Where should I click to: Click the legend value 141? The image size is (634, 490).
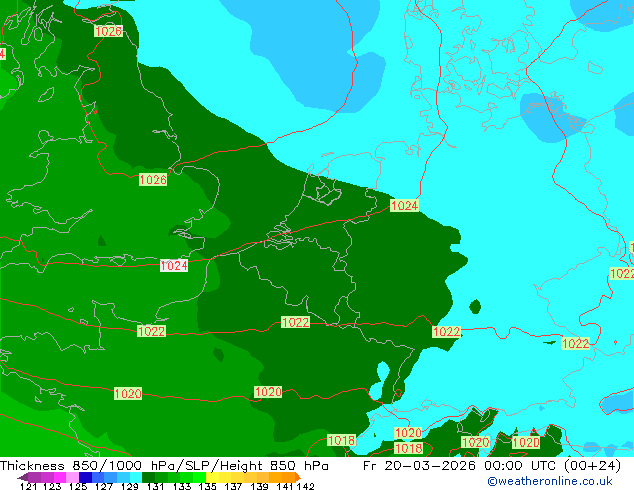tap(284, 486)
